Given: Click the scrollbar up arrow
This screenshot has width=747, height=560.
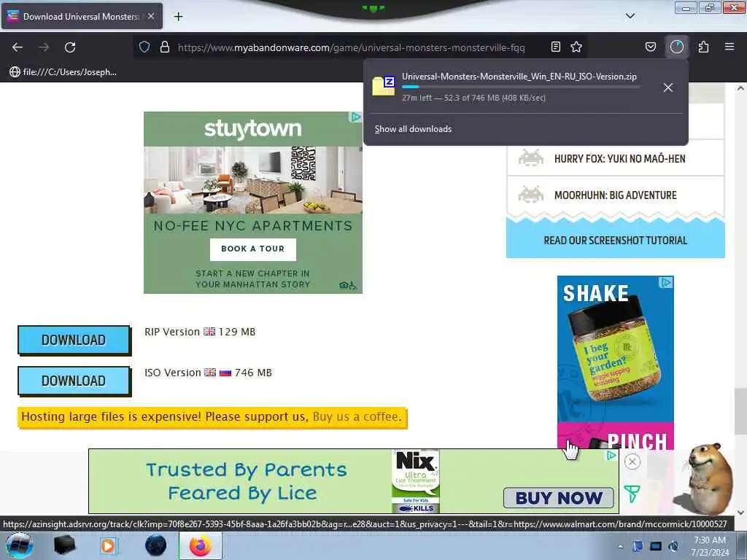Looking at the screenshot, I should 740,88.
